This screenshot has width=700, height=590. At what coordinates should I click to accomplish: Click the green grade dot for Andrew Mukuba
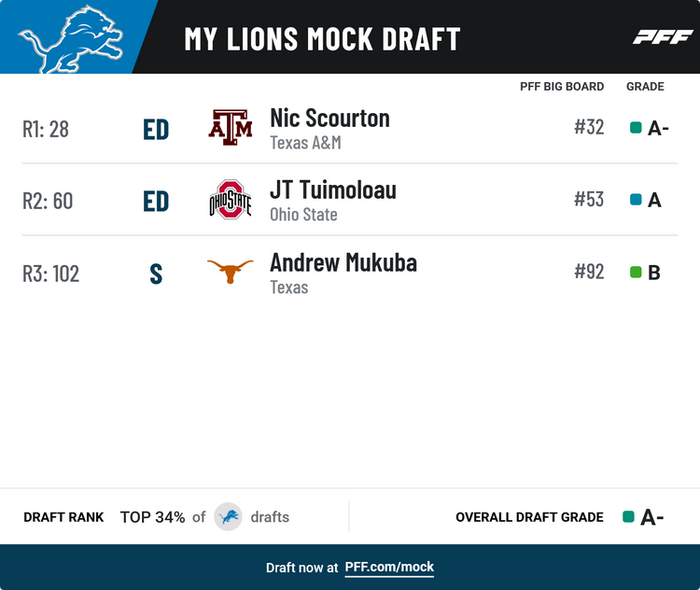[636, 273]
